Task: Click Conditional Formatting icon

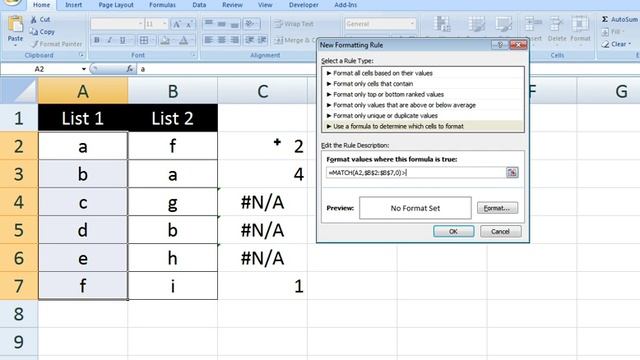Action: pos(442,24)
